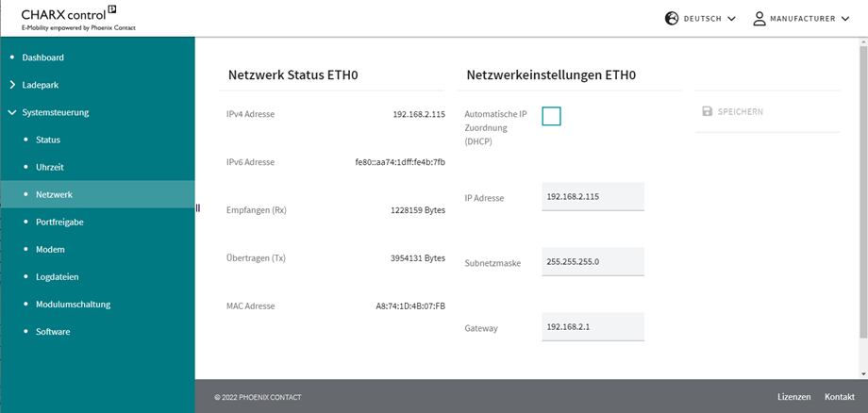Click the SPEICHERN button
The height and width of the screenshot is (413, 868).
(732, 111)
